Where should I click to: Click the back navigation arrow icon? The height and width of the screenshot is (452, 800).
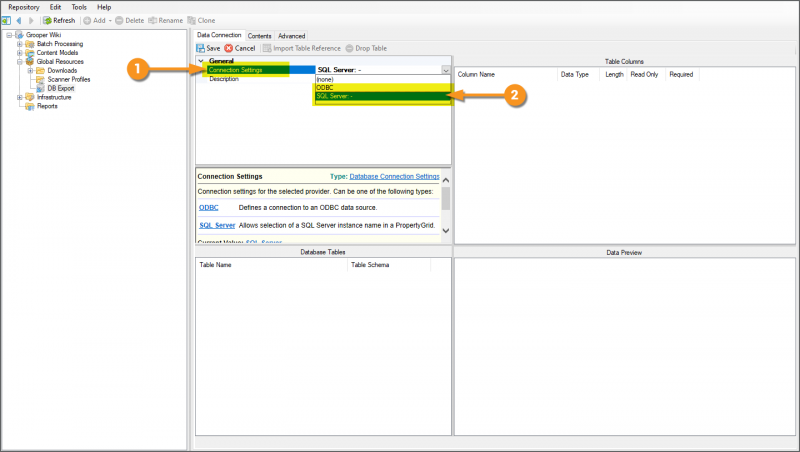pyautogui.click(x=19, y=20)
